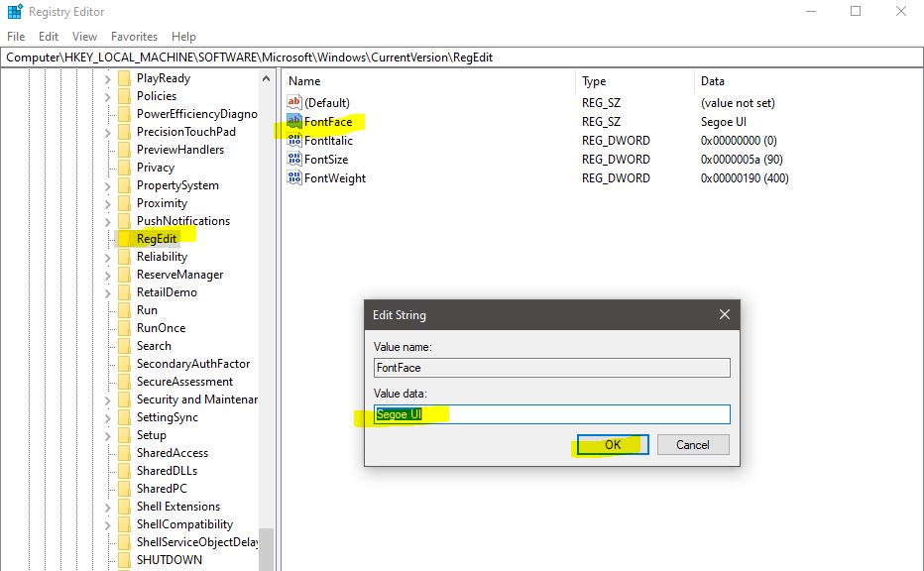The height and width of the screenshot is (571, 924).
Task: Expand the Policies registry key
Action: point(107,95)
